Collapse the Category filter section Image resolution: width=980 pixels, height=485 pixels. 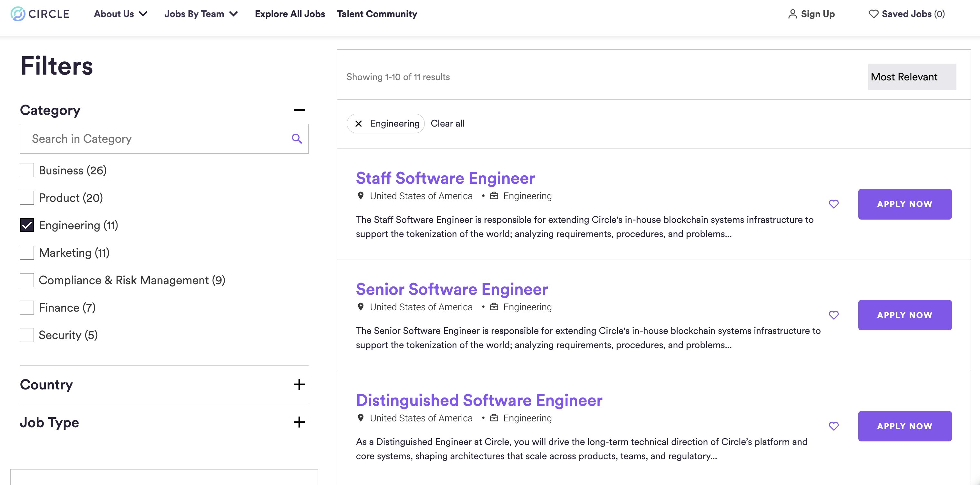coord(299,110)
